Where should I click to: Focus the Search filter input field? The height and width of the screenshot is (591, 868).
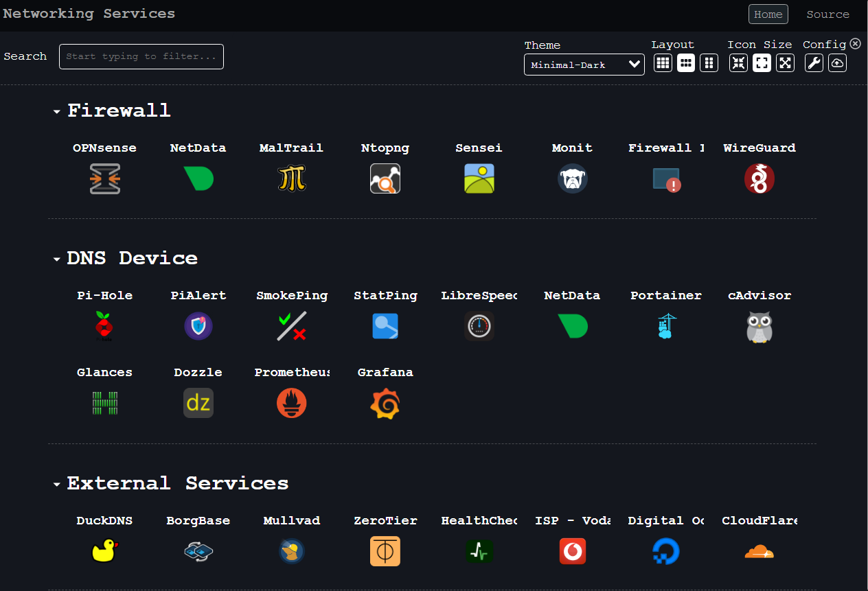click(141, 56)
